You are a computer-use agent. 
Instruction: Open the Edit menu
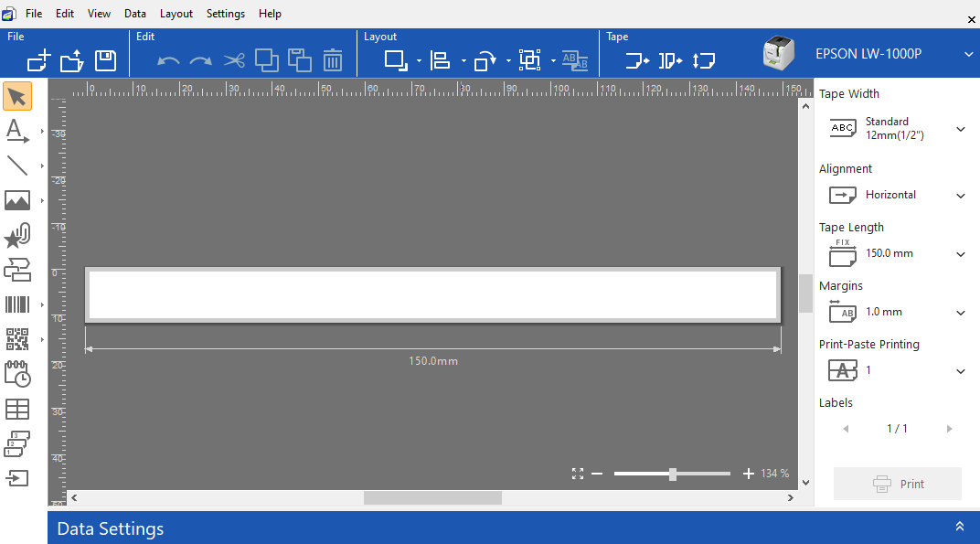[x=64, y=14]
